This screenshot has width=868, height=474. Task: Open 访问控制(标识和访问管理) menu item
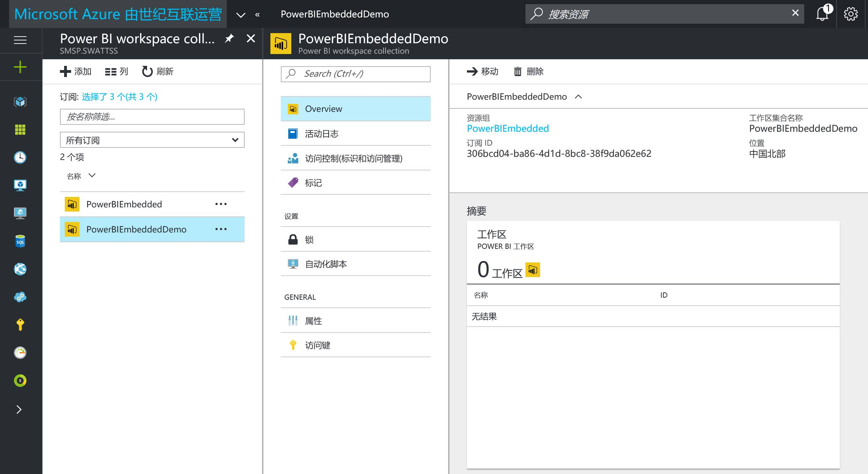coord(355,158)
